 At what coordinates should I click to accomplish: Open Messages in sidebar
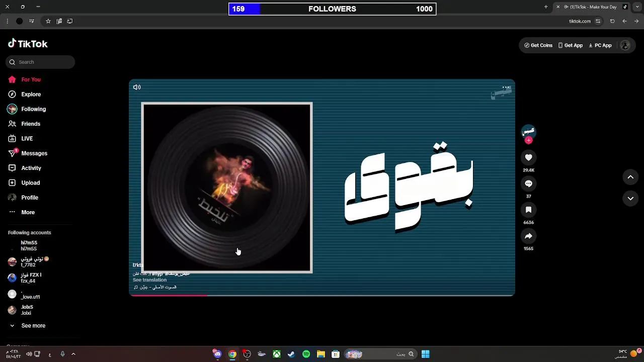pos(28,153)
